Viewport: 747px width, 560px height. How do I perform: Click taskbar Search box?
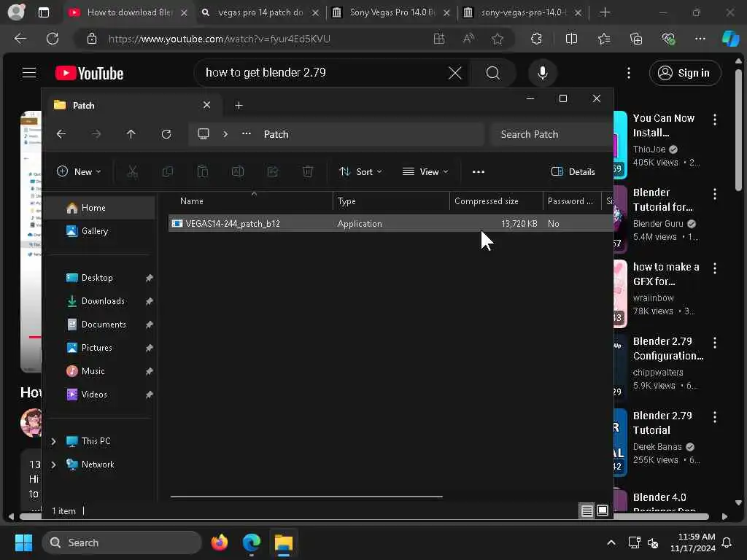(122, 542)
